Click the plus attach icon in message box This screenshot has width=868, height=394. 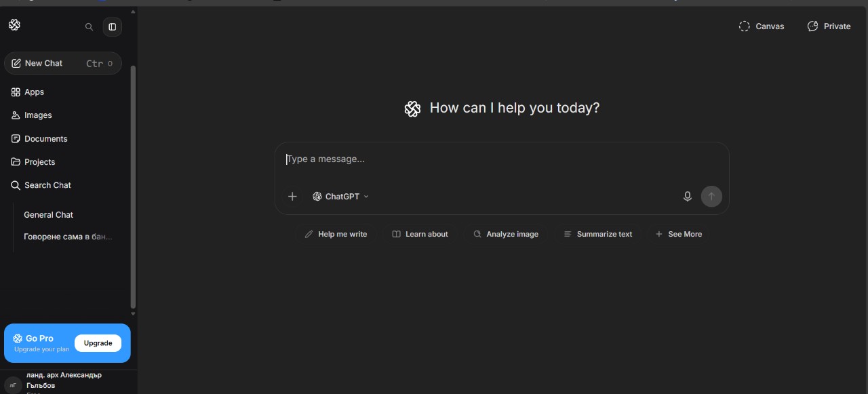point(292,197)
